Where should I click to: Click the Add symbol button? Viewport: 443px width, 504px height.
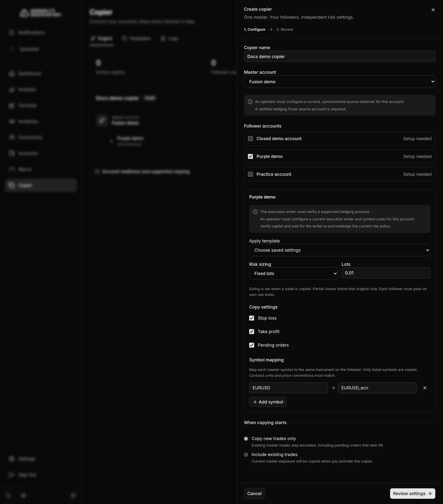(x=268, y=402)
